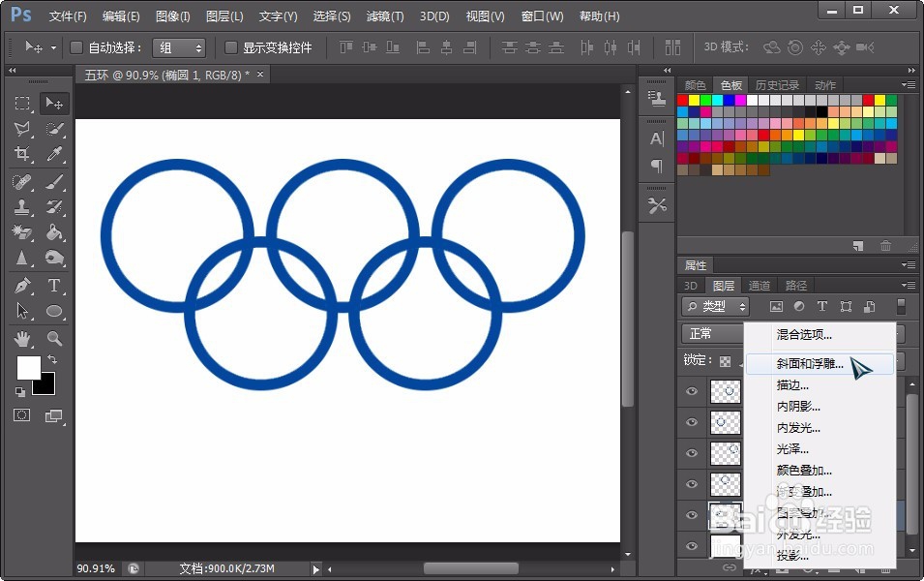Click the 90.91% zoom field
Image resolution: width=924 pixels, height=581 pixels.
pyautogui.click(x=96, y=568)
